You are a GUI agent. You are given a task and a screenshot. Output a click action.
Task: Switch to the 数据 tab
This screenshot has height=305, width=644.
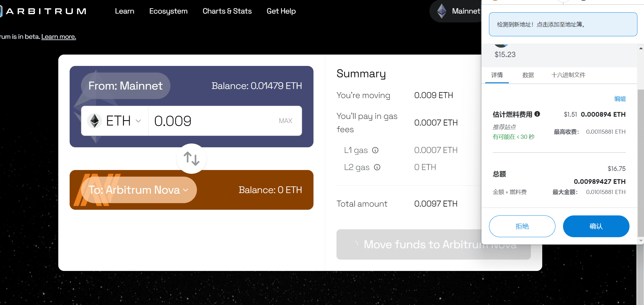(528, 75)
